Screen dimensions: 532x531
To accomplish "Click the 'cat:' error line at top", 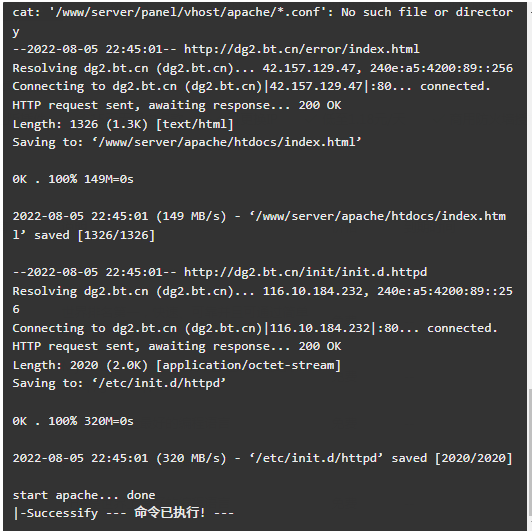I will pyautogui.click(x=263, y=22).
